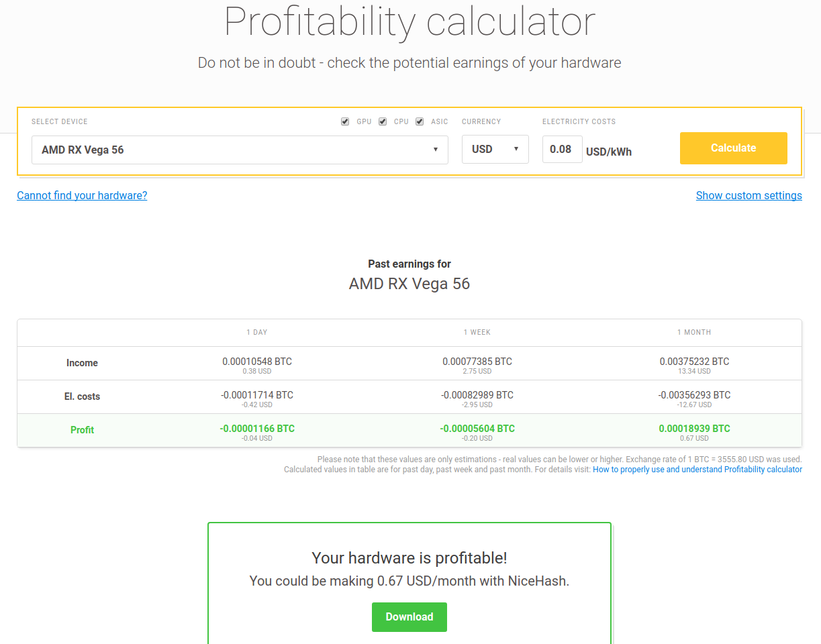Click the 'Your hardware is profitable!' heading
821x644 pixels.
(x=409, y=557)
